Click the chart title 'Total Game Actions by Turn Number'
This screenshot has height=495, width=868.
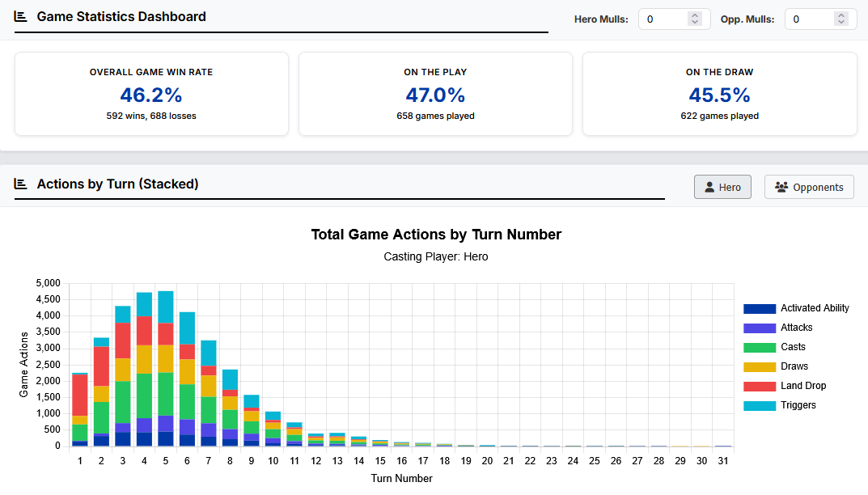point(436,235)
